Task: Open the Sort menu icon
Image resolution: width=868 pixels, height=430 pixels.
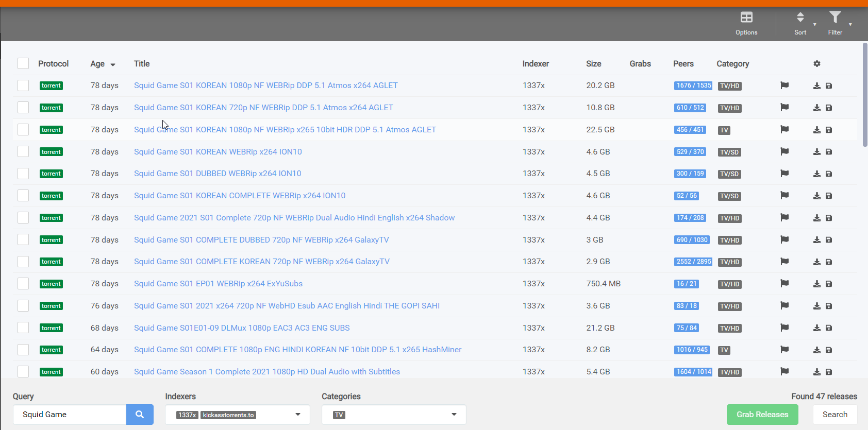Action: point(800,18)
